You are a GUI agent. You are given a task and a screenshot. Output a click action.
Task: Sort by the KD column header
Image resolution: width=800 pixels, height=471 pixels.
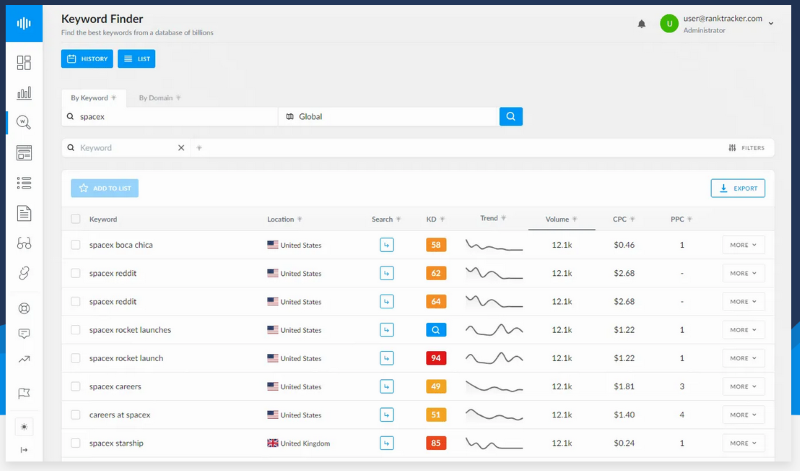coord(435,219)
